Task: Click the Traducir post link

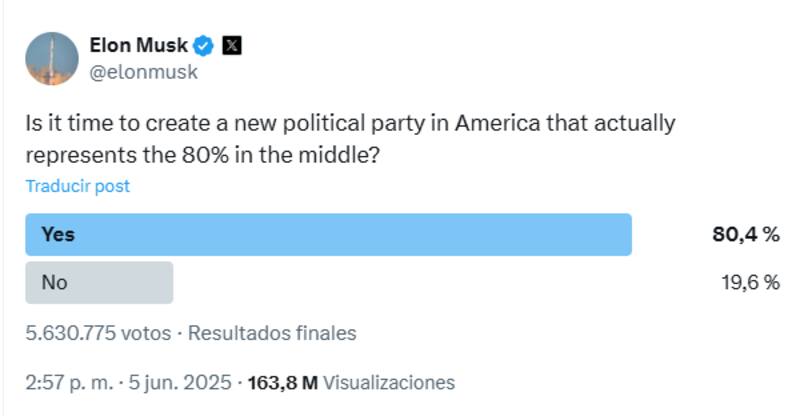Action: [77, 186]
